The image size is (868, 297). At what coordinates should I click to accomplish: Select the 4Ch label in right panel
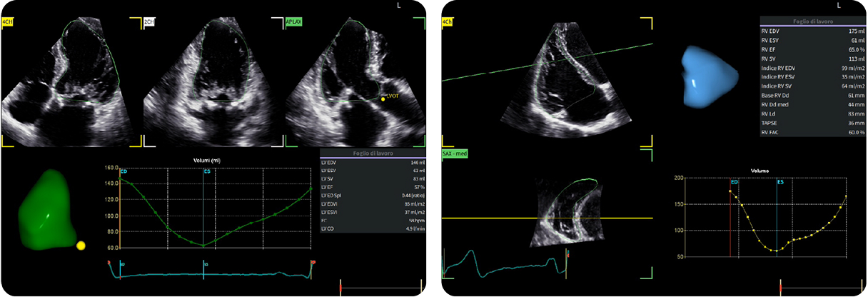pos(448,22)
